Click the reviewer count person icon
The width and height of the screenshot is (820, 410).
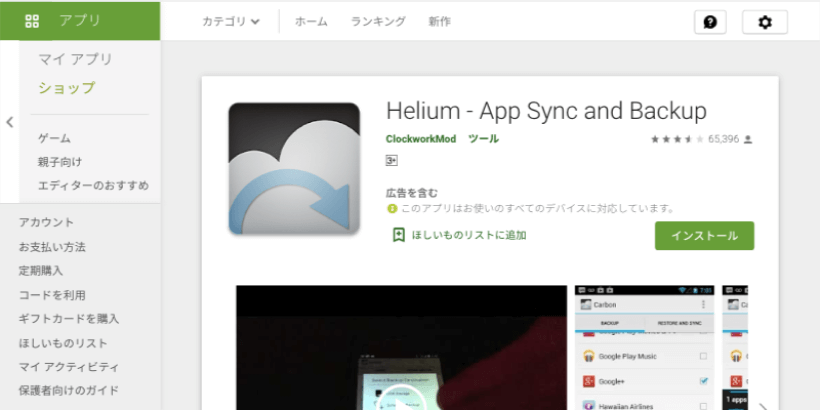click(748, 139)
